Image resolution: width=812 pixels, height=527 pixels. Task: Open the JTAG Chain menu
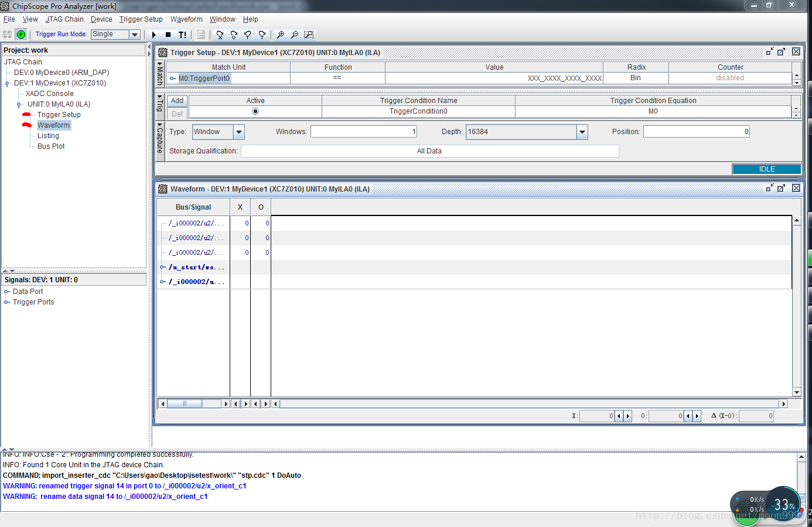coord(64,19)
